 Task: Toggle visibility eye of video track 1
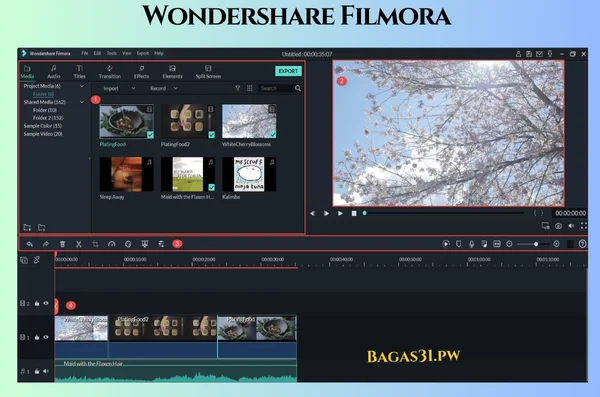click(46, 337)
